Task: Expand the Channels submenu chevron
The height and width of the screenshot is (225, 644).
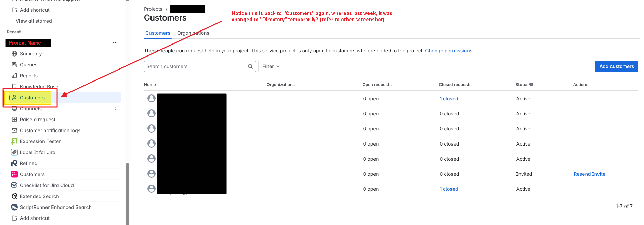Action: tap(115, 109)
